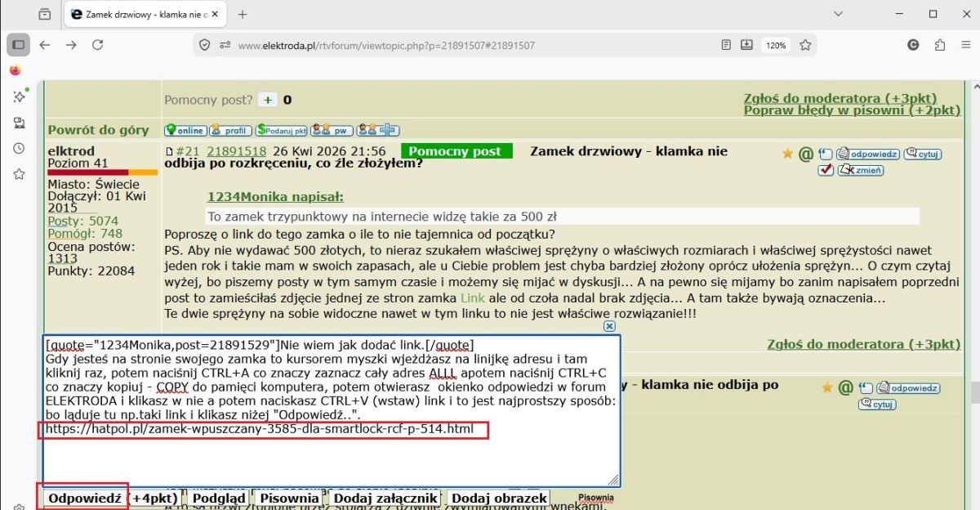
Task: Click quick quote icon on post #21
Action: click(825, 153)
